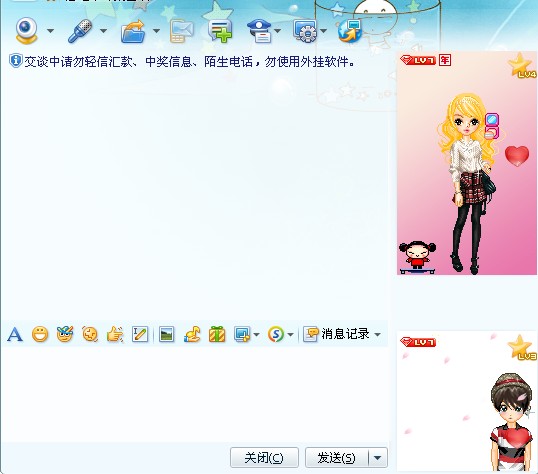The width and height of the screenshot is (538, 474).
Task: Open file transfer options dropdown arrow
Action: pyautogui.click(x=156, y=31)
